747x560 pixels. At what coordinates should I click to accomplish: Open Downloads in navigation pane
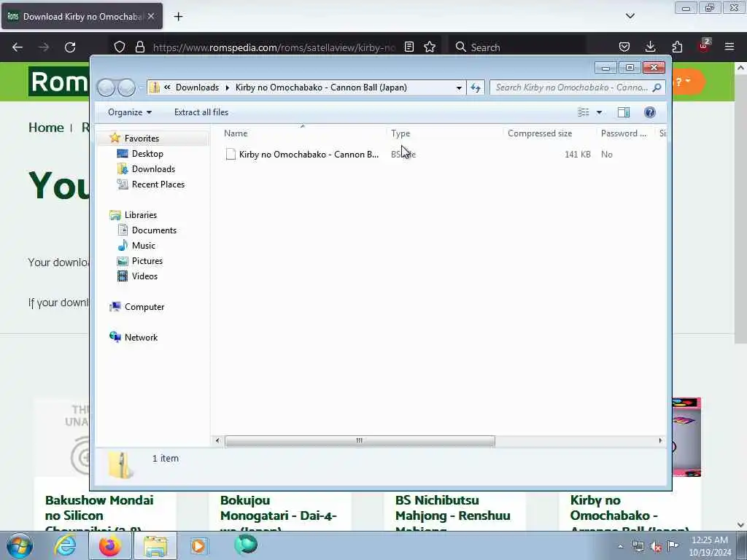(x=153, y=169)
